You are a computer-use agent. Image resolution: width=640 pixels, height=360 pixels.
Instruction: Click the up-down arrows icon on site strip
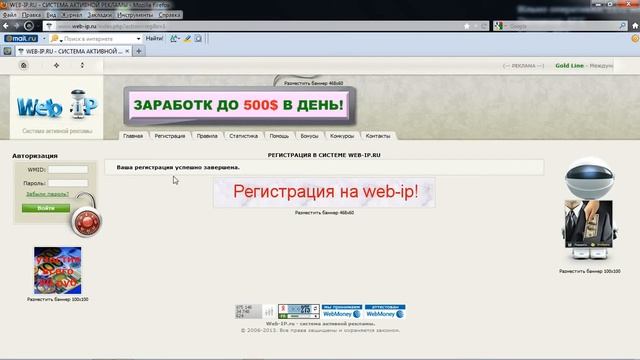pyautogui.click(x=82, y=65)
